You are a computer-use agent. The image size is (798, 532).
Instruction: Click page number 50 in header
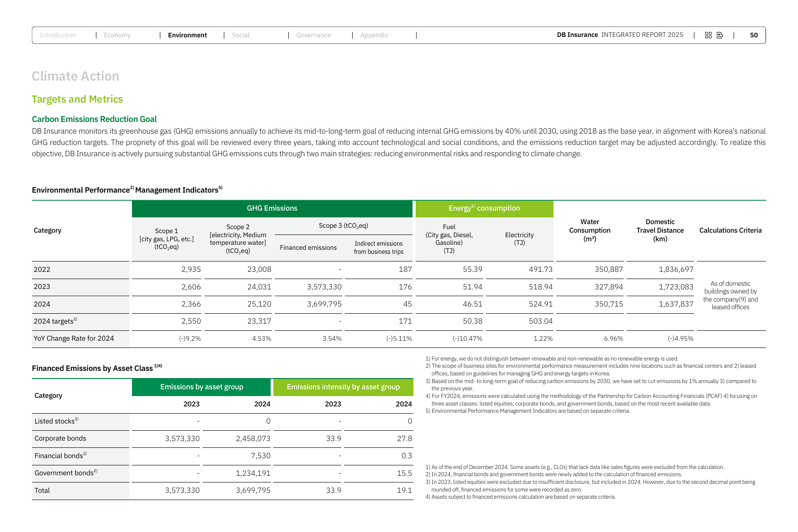point(754,35)
